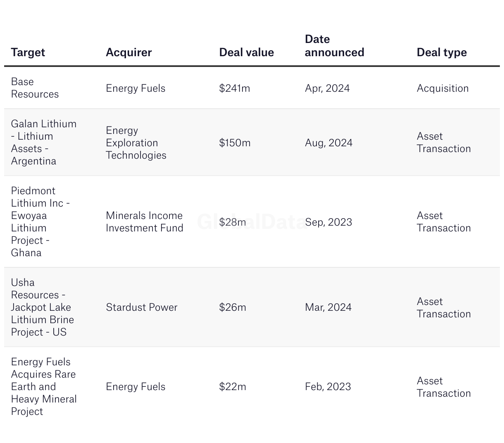Viewport: 504px width, 443px height.
Task: Select the $26m deal value cell
Action: coord(233,307)
